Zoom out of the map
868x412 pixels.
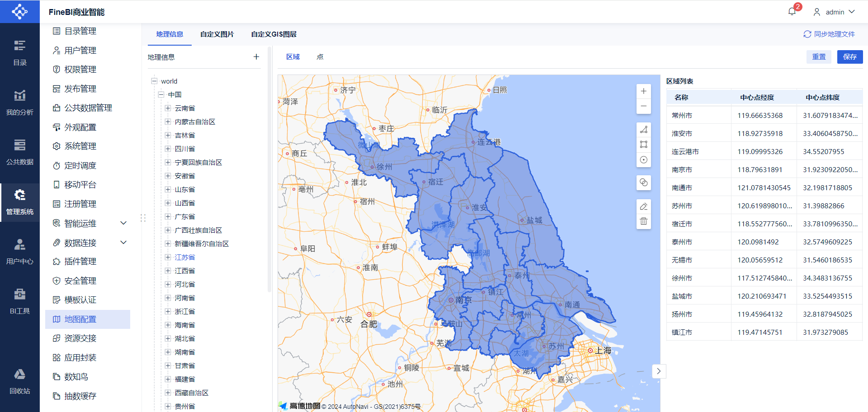tap(643, 106)
